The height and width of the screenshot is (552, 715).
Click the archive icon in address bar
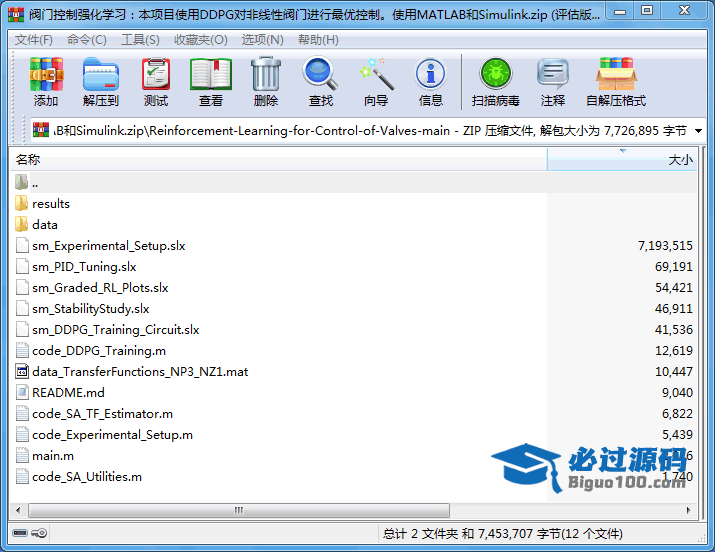coord(41,130)
